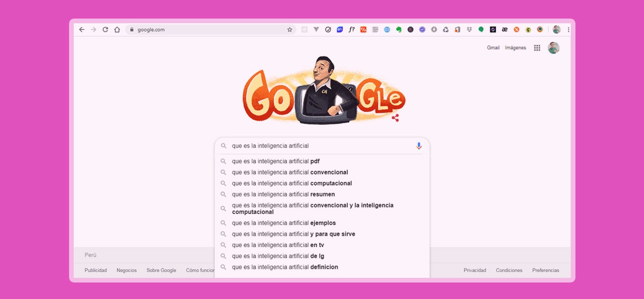Viewport: 644px width, 299px height.
Task: Open the orange eye circle extension
Action: 540,29
